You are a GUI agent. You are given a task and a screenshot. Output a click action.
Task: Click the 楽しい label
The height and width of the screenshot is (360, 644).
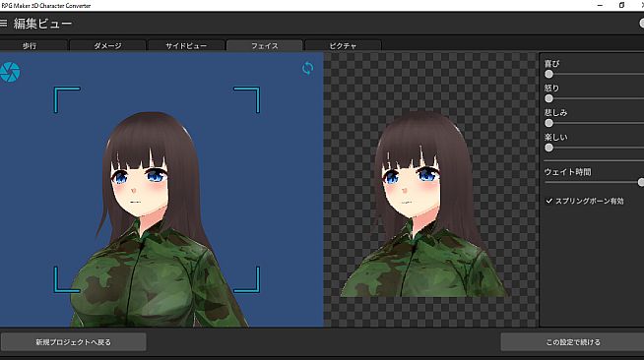(556, 137)
